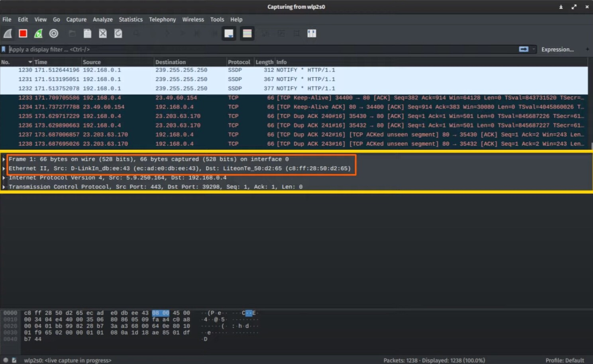
Task: Open the Statistics menu
Action: click(x=130, y=20)
